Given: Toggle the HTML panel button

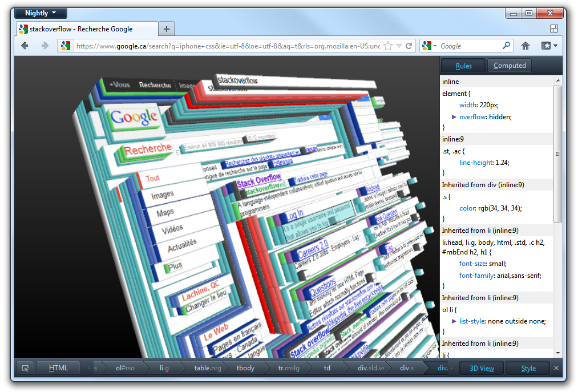Looking at the screenshot, I should point(58,368).
